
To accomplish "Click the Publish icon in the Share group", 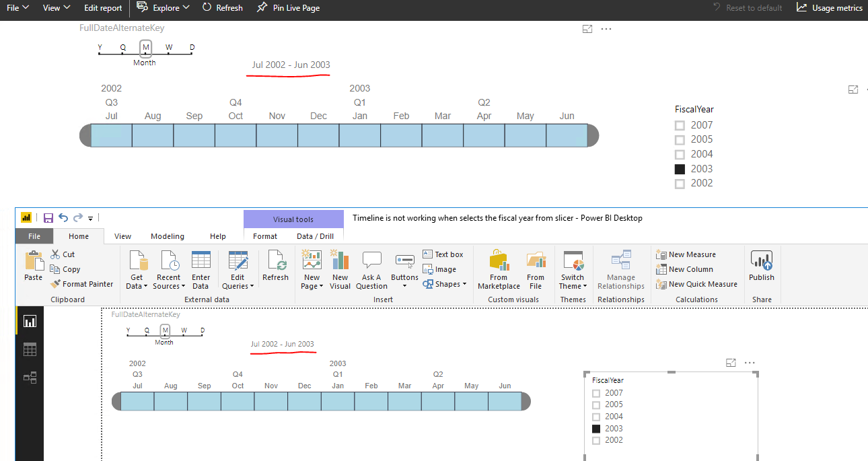I will point(762,260).
